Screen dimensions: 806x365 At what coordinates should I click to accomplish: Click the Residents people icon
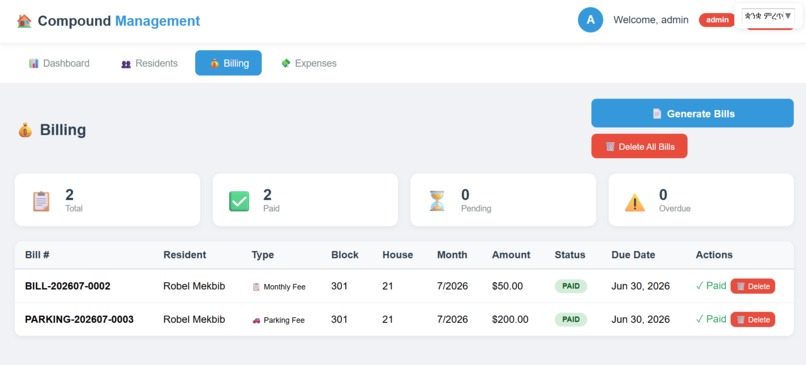point(126,64)
